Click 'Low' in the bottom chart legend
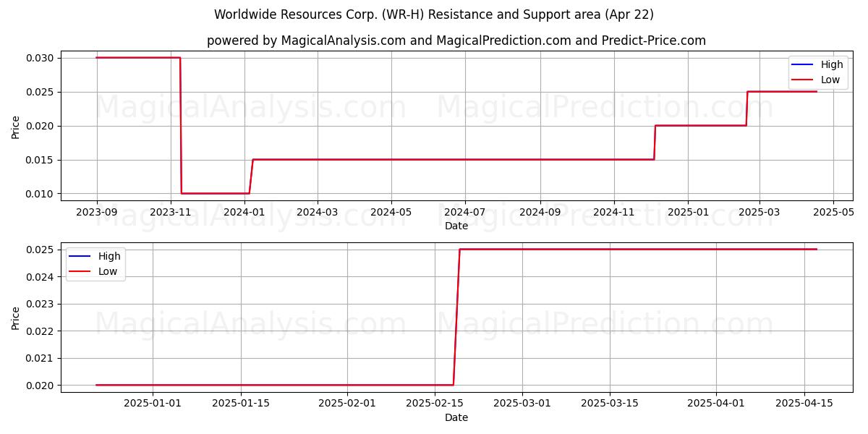868x434 pixels. point(108,272)
